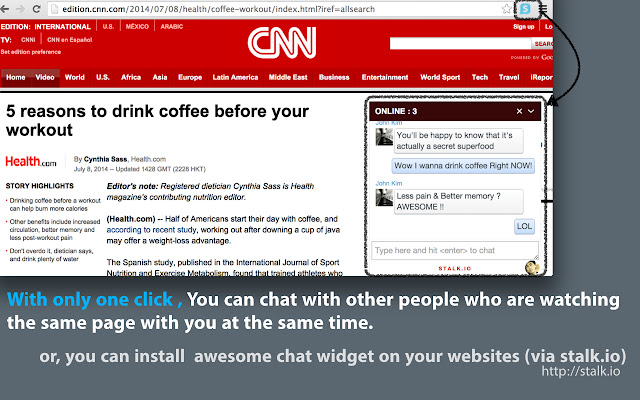Open the World Sport nav item
Viewport: 640px width, 400px height.
[440, 77]
